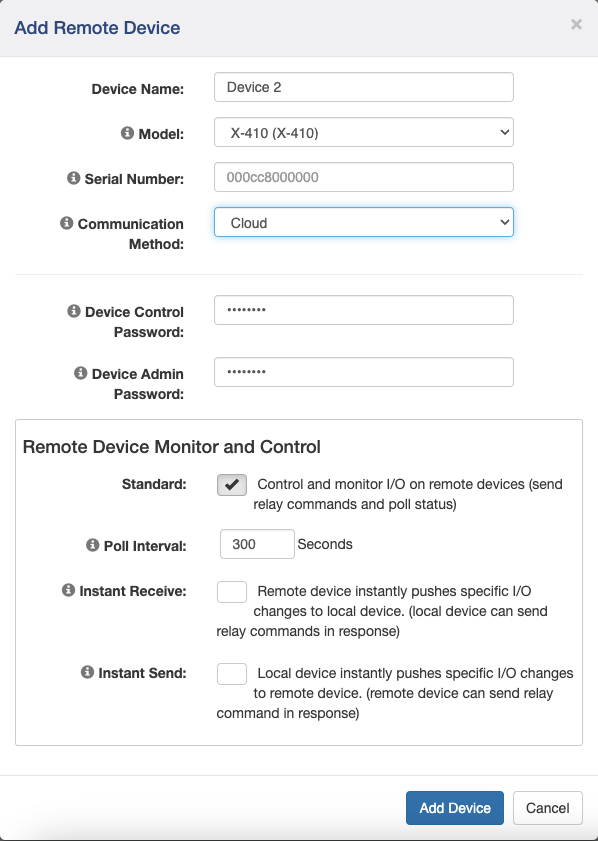
Task: Enable the Instant Receive checkbox
Action: [x=231, y=591]
